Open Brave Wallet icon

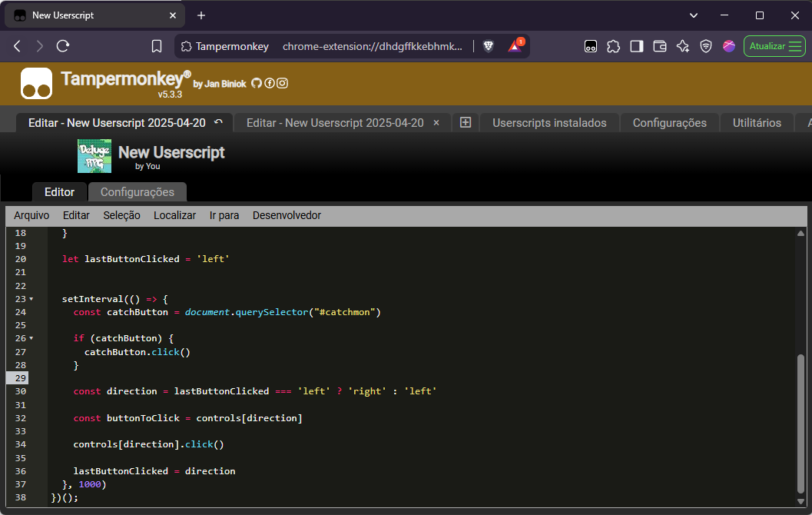[x=659, y=46]
